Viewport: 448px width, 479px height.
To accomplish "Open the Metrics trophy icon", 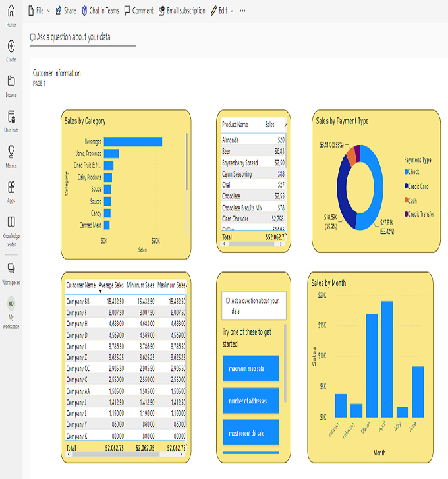I will 11,152.
